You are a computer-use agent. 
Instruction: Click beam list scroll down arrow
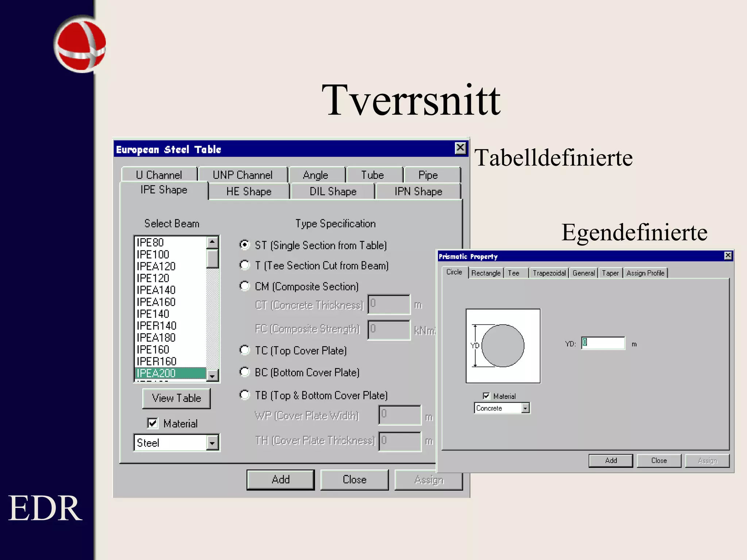tap(212, 375)
